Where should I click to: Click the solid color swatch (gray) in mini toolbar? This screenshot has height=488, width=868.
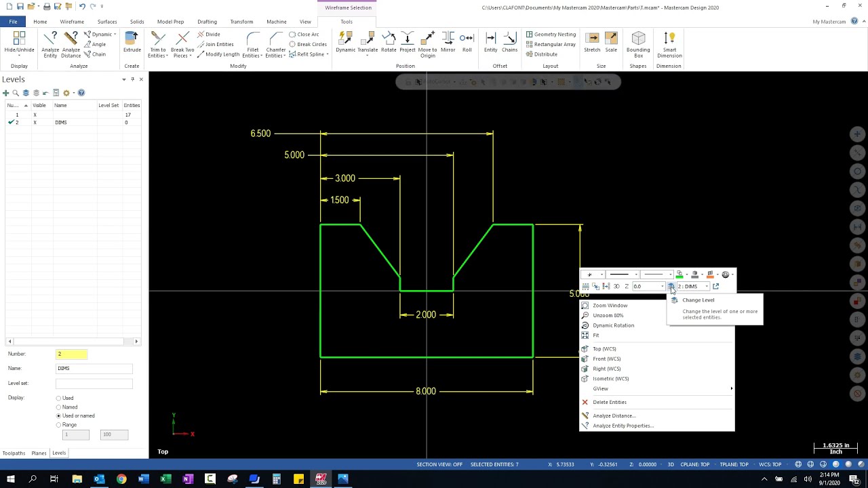pyautogui.click(x=694, y=274)
